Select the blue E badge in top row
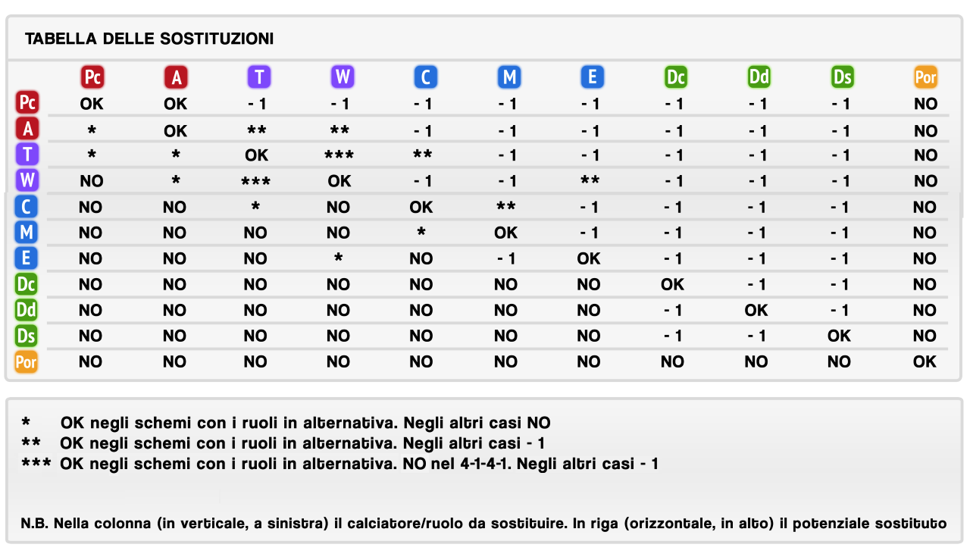Image resolution: width=970 pixels, height=560 pixels. click(x=593, y=77)
